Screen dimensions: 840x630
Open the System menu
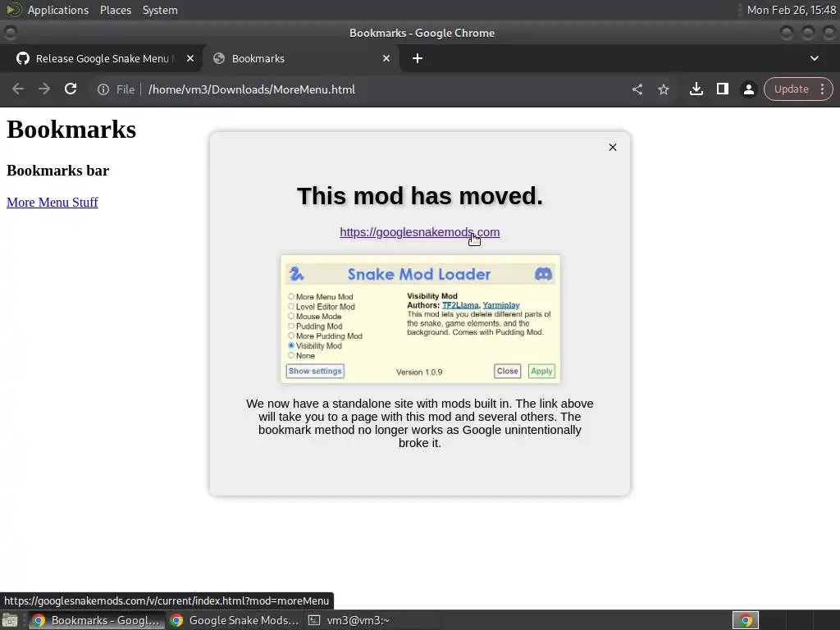coord(160,10)
